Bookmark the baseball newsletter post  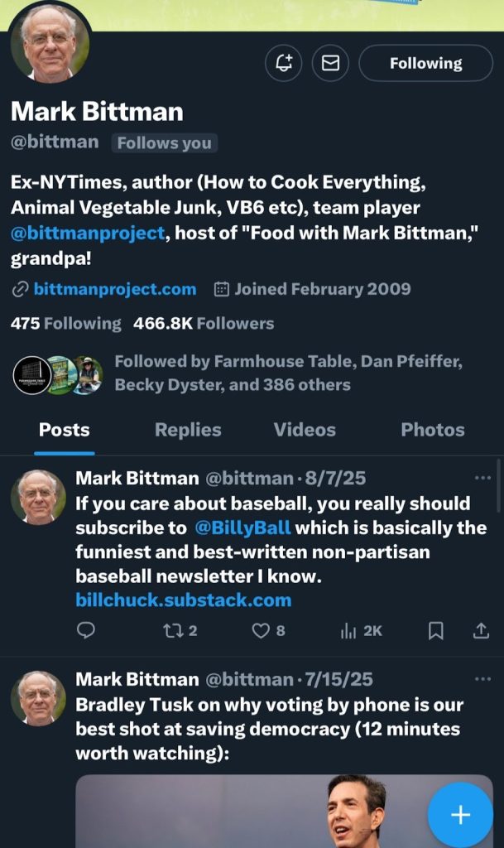436,630
